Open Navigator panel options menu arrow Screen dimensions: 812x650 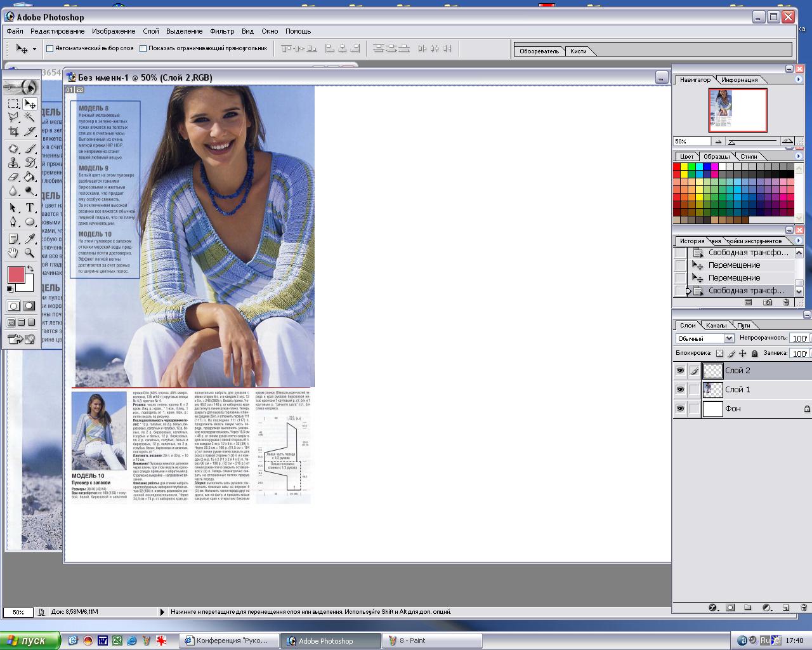[x=798, y=79]
